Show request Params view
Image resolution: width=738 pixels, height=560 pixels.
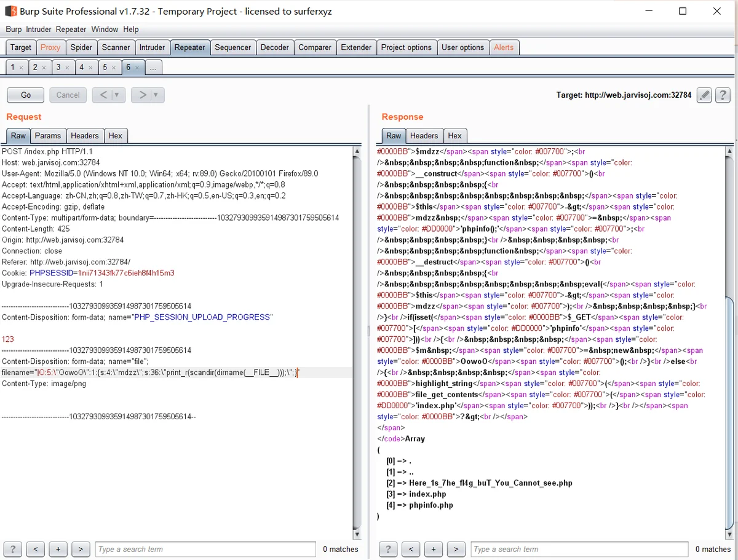(x=48, y=136)
